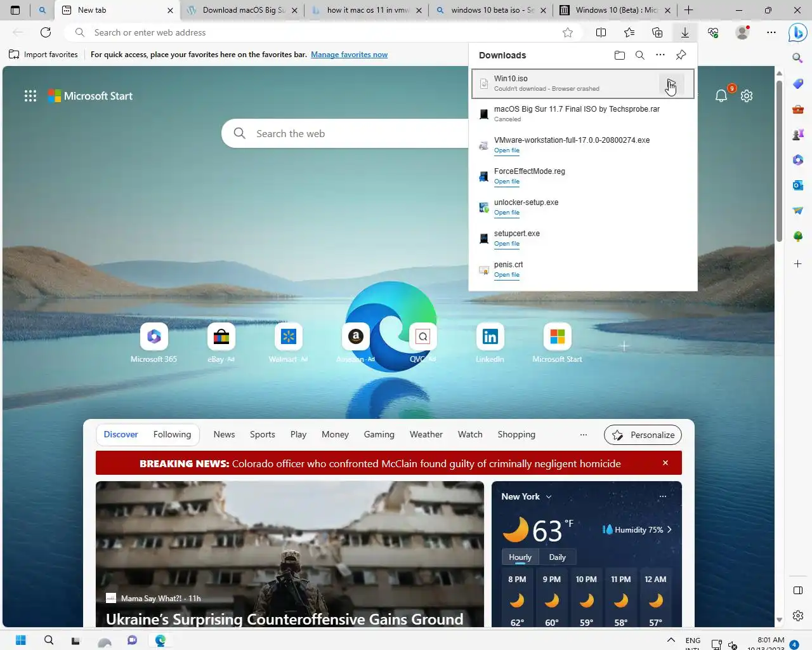This screenshot has height=650, width=812.
Task: Open file link for VMware-workstation exe
Action: click(x=507, y=150)
